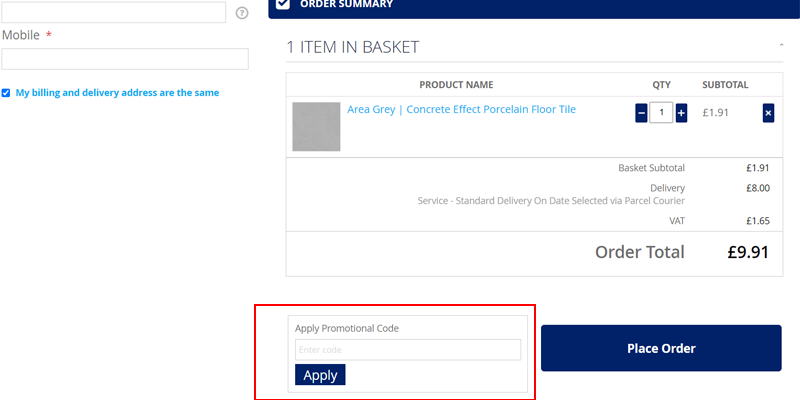Increase quantity with the plus button
800x400 pixels.
point(681,113)
